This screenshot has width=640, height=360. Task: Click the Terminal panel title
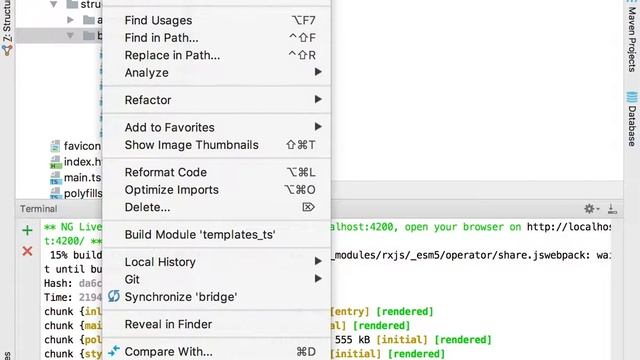(38, 209)
